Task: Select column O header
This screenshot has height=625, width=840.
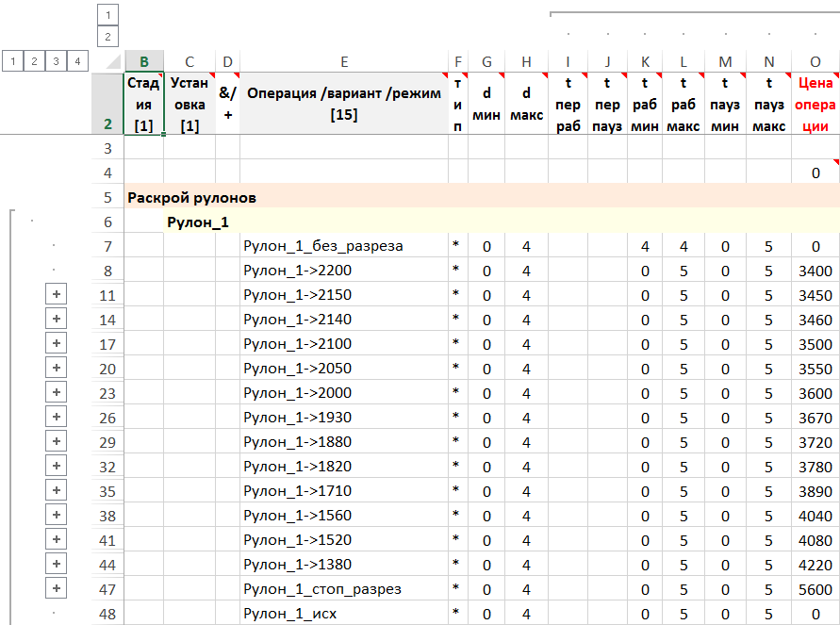Action: point(815,62)
